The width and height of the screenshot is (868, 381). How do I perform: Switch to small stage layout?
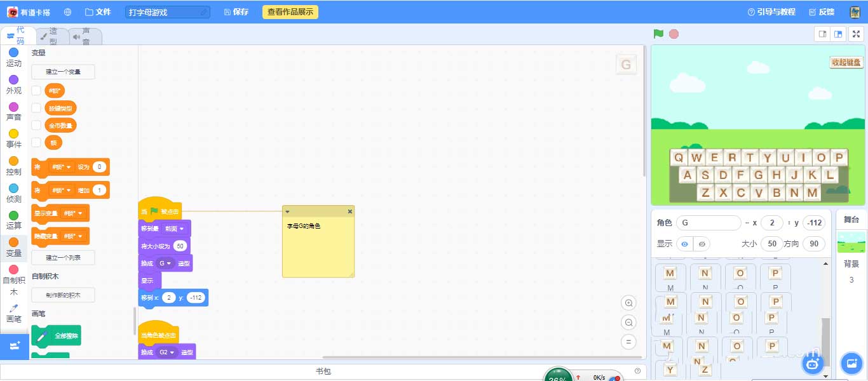(x=822, y=34)
